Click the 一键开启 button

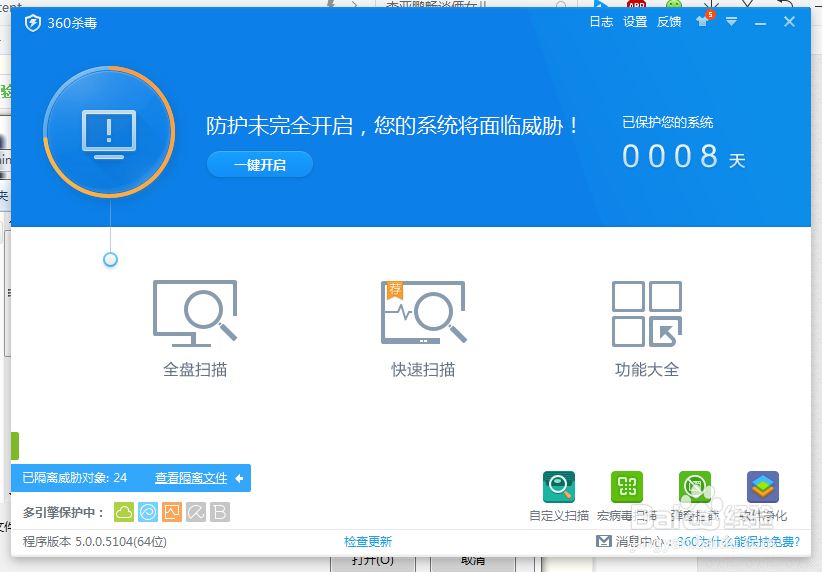[260, 165]
